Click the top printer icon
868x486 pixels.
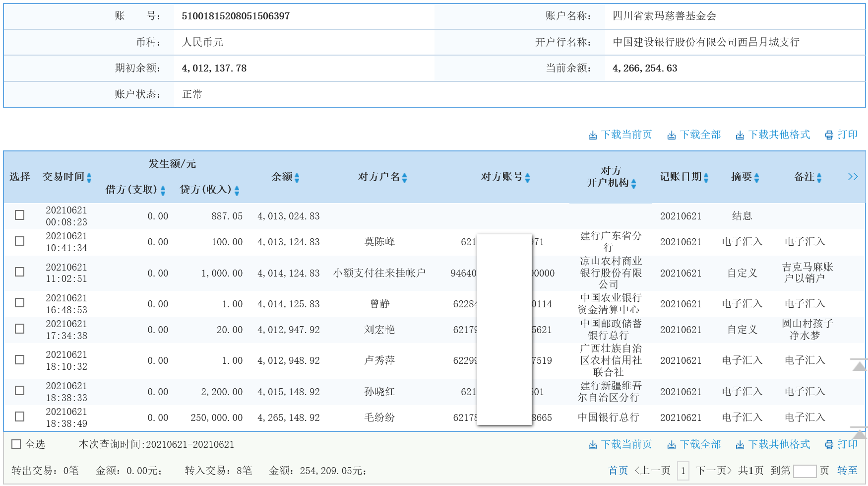829,135
